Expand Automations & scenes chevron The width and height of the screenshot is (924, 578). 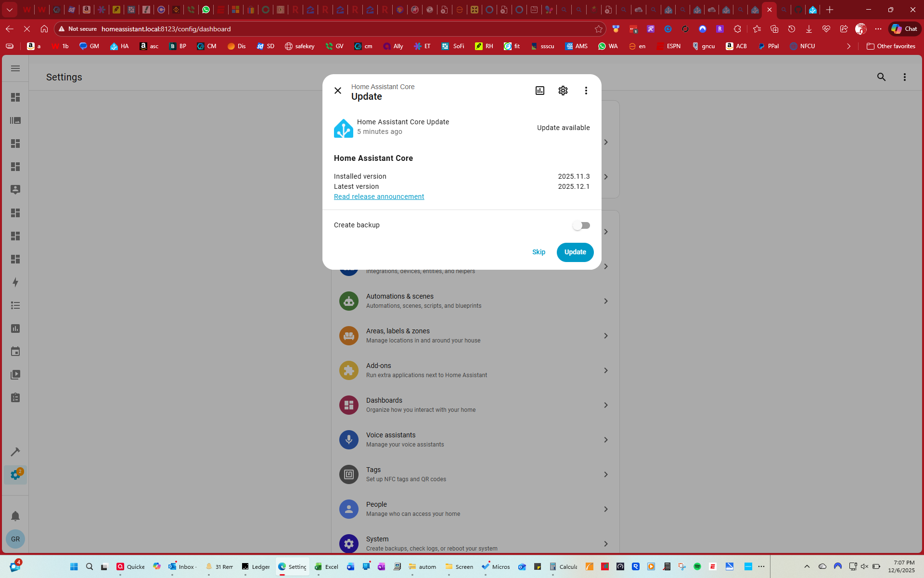pyautogui.click(x=606, y=301)
